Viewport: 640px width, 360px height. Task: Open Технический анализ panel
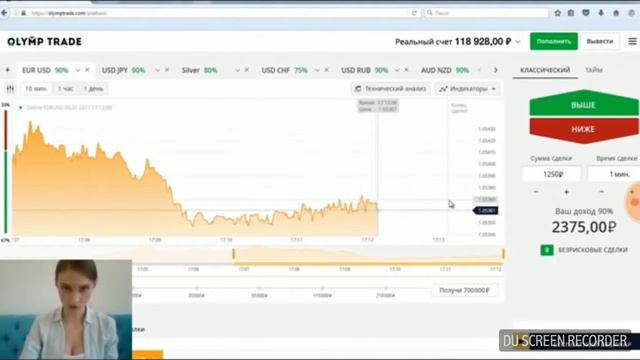pos(391,89)
